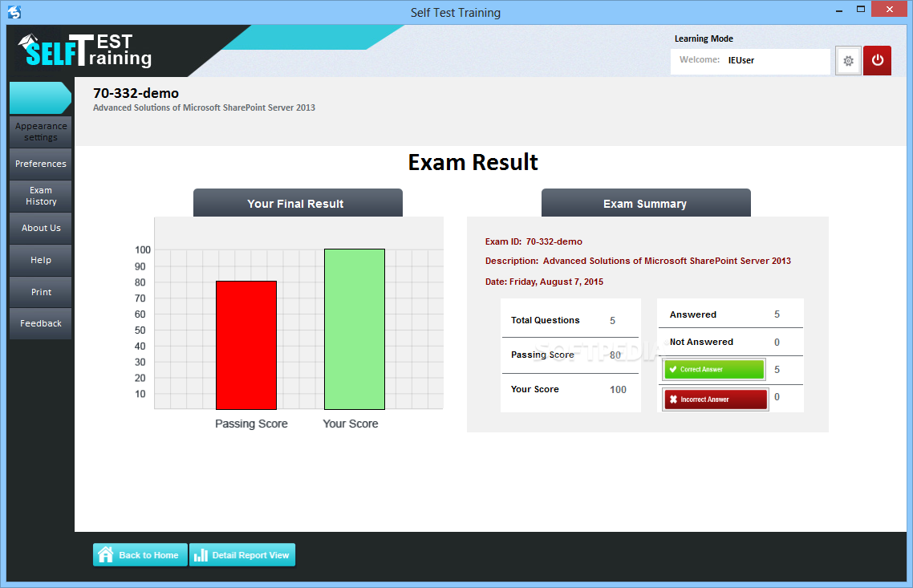Click the Not Answered label
Image resolution: width=913 pixels, height=588 pixels.
[x=701, y=342]
